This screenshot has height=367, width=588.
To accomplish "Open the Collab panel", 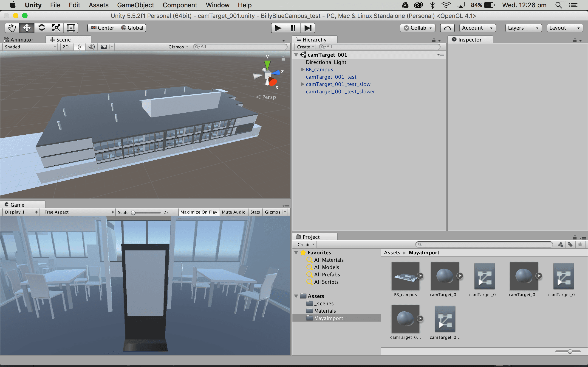I will click(x=417, y=28).
